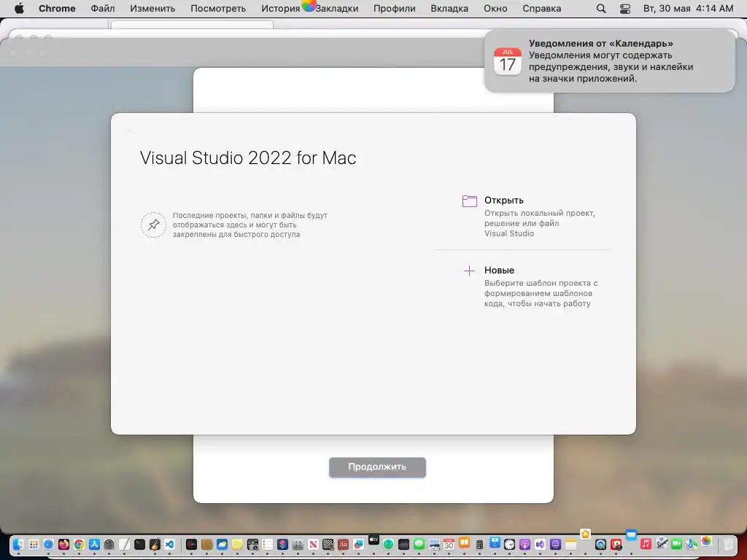747x560 pixels.
Task: Open Clock in the Dock
Action: click(510, 544)
